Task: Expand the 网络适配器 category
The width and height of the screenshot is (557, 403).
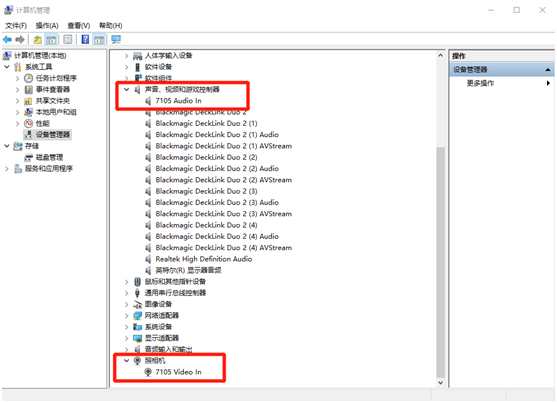Action: click(x=126, y=315)
